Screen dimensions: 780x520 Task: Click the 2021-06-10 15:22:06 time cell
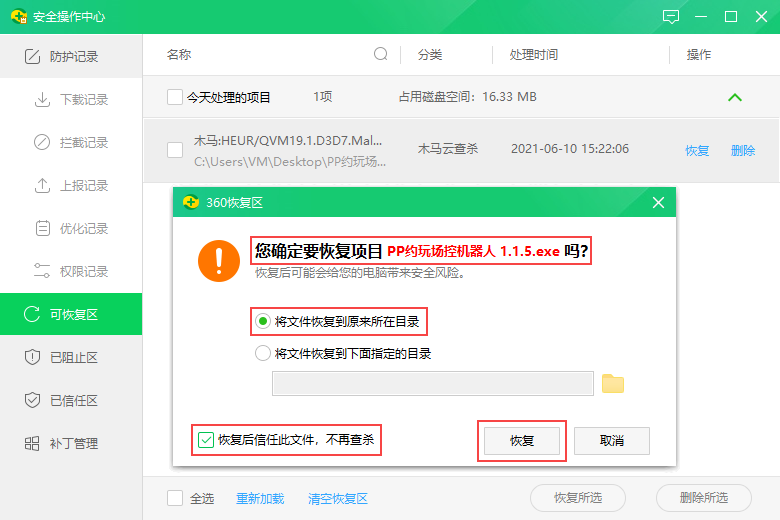point(570,149)
